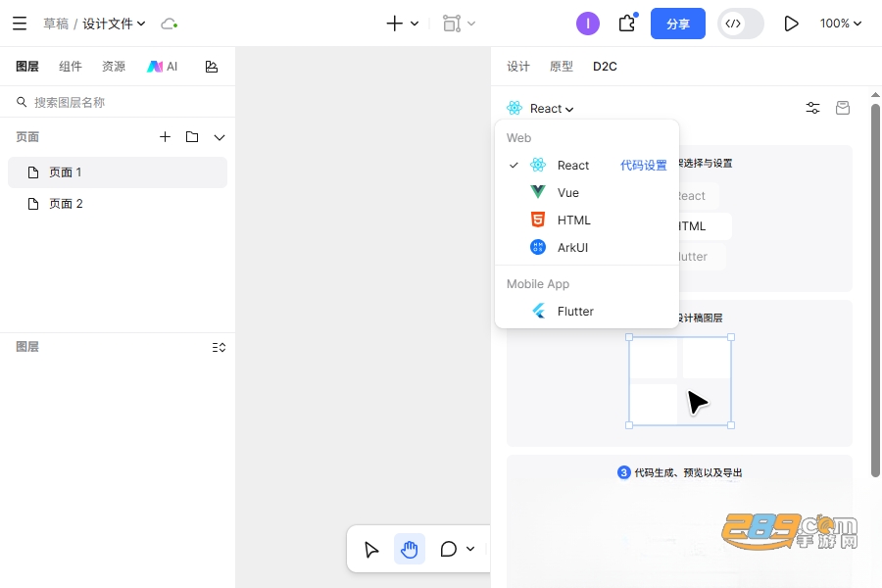This screenshot has height=588, width=882.
Task: Play the prototype preview
Action: click(x=791, y=24)
